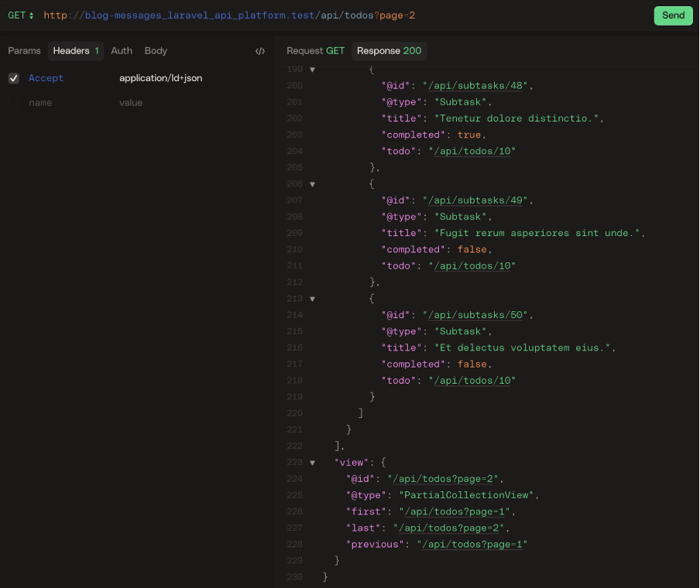Viewport: 700px width, 588px height.
Task: Click the completed value true on line 203
Action: point(469,135)
